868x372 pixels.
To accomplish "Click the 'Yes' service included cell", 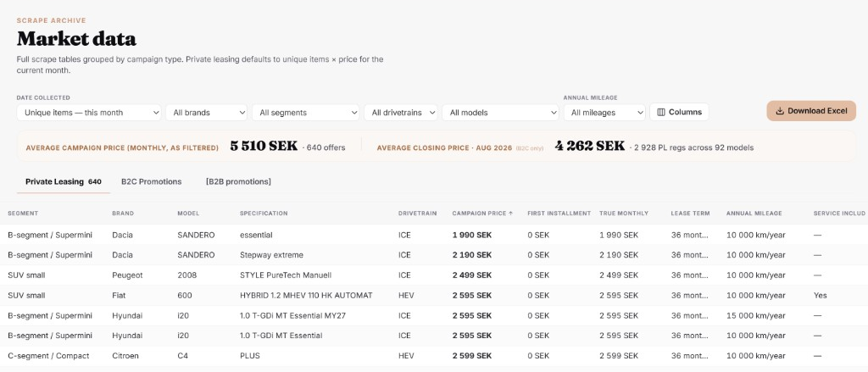I will pos(820,296).
